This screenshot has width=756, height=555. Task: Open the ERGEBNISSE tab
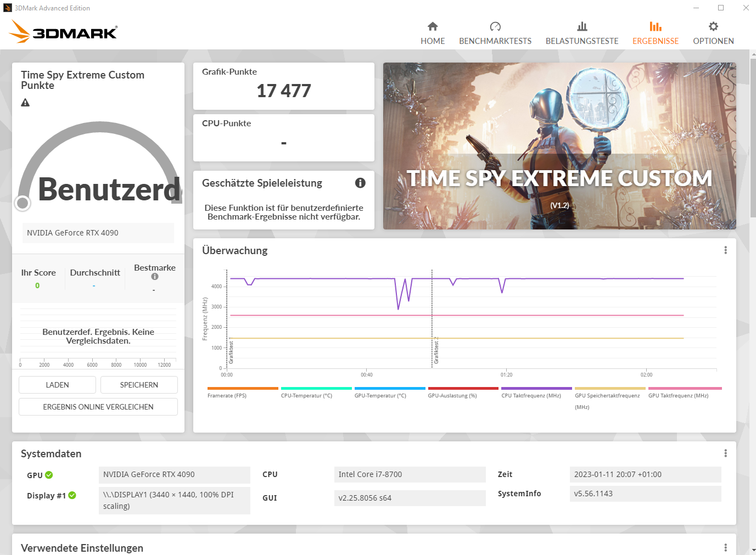tap(656, 33)
